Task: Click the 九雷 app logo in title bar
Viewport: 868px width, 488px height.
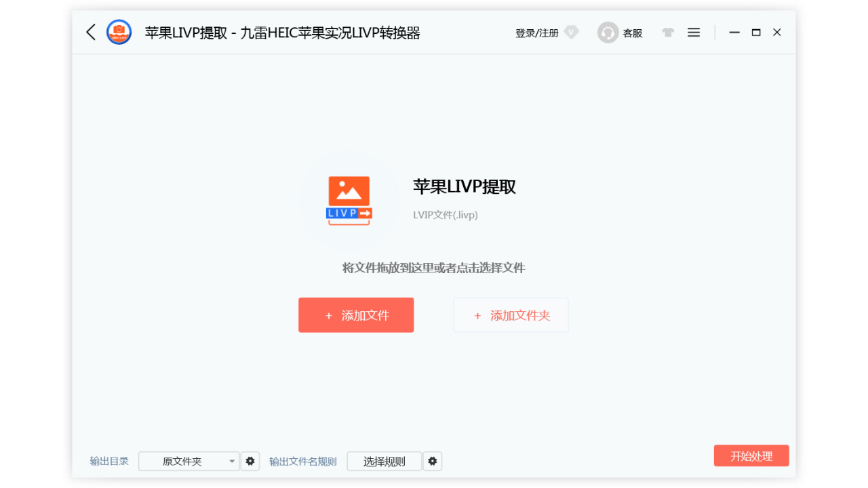Action: 119,32
